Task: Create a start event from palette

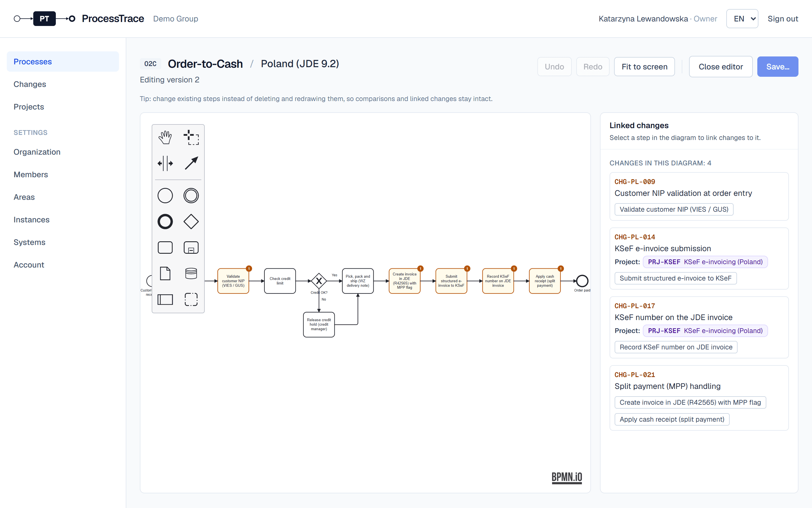Action: pyautogui.click(x=165, y=196)
